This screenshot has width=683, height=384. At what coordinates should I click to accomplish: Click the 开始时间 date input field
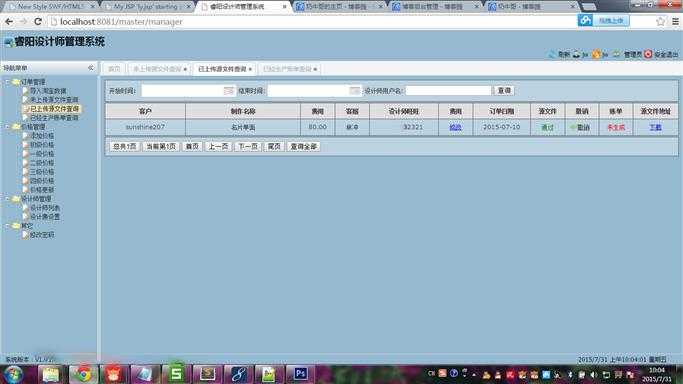187,91
